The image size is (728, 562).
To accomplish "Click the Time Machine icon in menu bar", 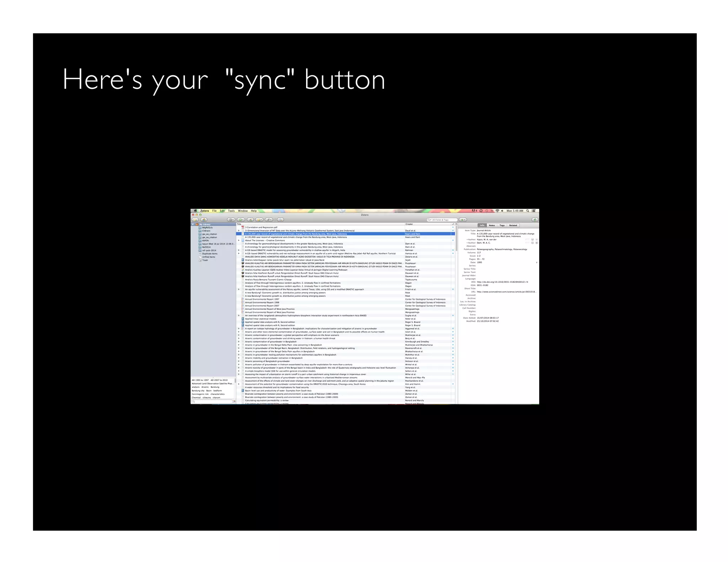I will tap(487, 211).
